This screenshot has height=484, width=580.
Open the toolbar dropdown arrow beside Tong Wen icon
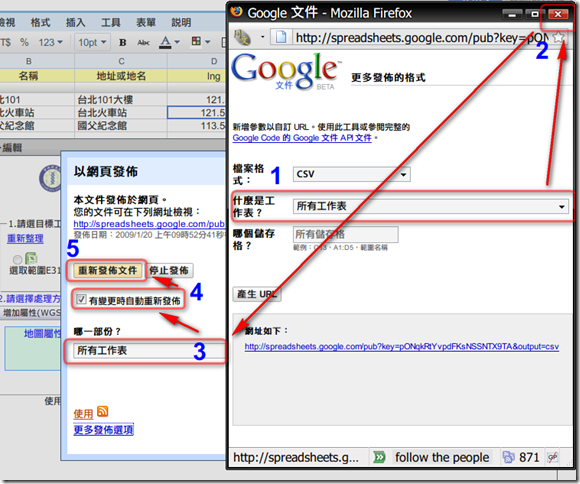click(x=263, y=37)
